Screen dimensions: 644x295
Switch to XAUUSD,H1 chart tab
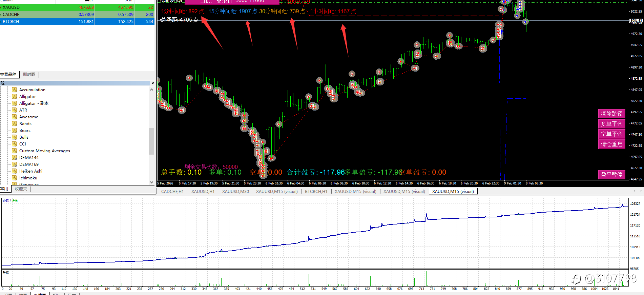click(203, 192)
